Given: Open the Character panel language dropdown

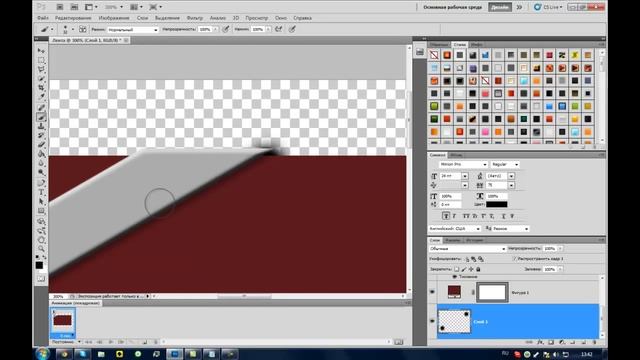Looking at the screenshot, I should point(454,229).
